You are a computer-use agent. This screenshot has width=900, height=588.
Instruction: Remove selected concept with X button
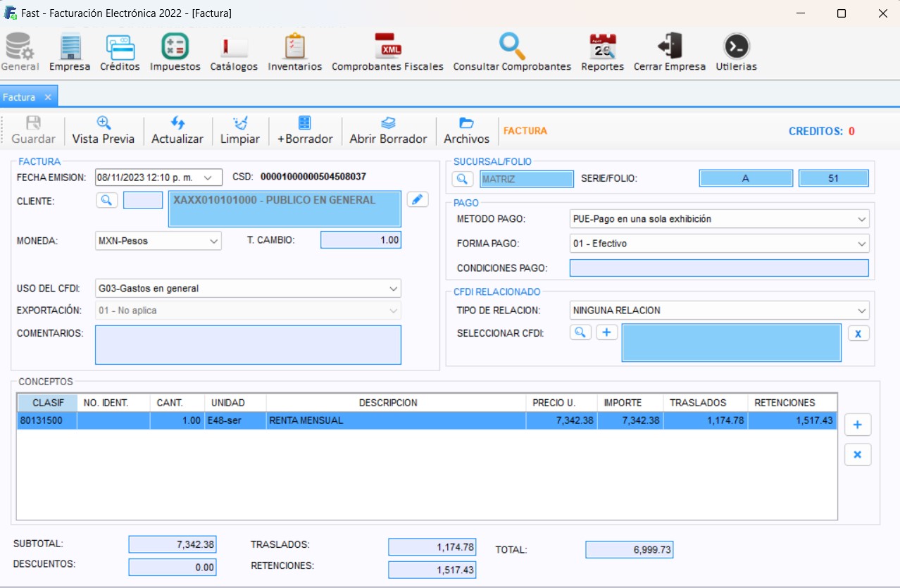point(857,455)
